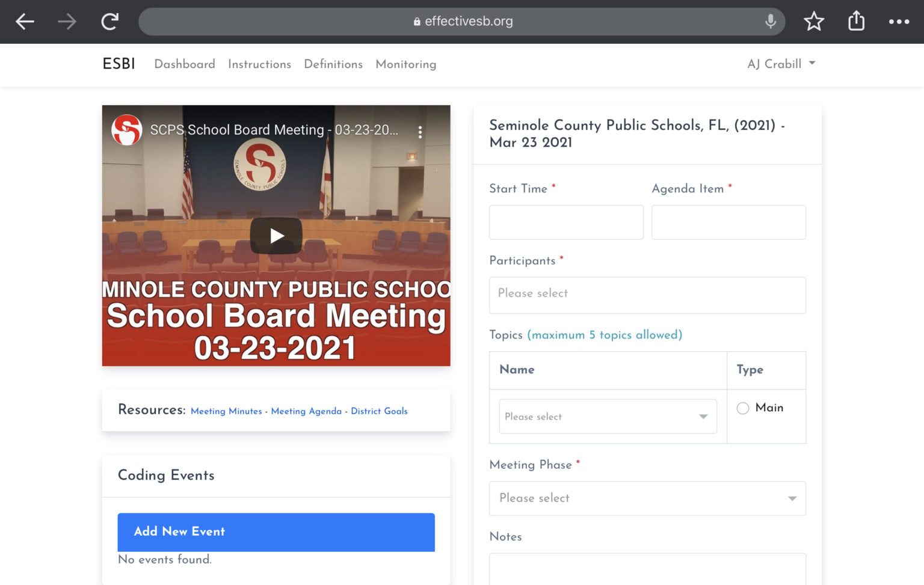Click the Coding Events heading
This screenshot has height=585, width=924.
166,475
